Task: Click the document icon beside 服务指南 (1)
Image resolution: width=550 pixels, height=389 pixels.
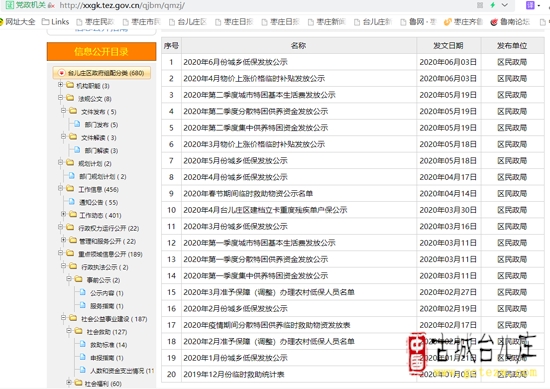Action: click(82, 305)
